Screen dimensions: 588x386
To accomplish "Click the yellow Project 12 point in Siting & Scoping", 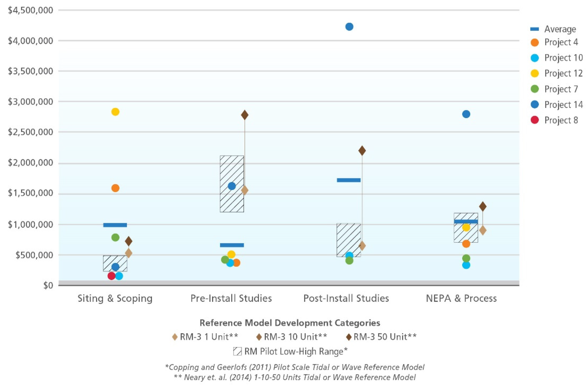I will click(x=115, y=112).
